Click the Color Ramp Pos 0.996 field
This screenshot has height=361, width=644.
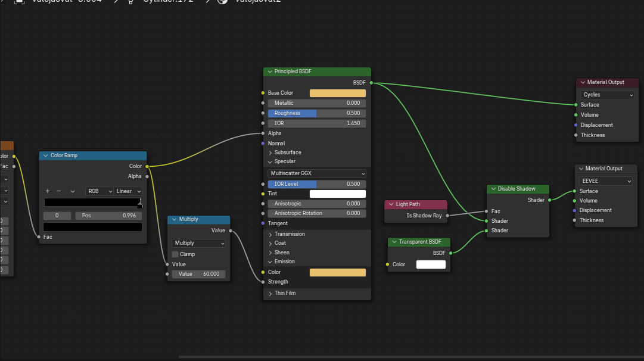pyautogui.click(x=108, y=216)
